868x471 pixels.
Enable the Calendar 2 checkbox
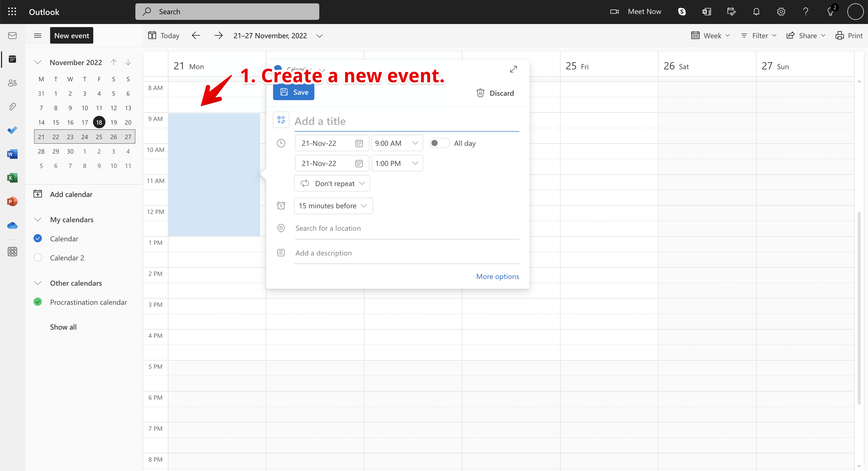coord(38,258)
